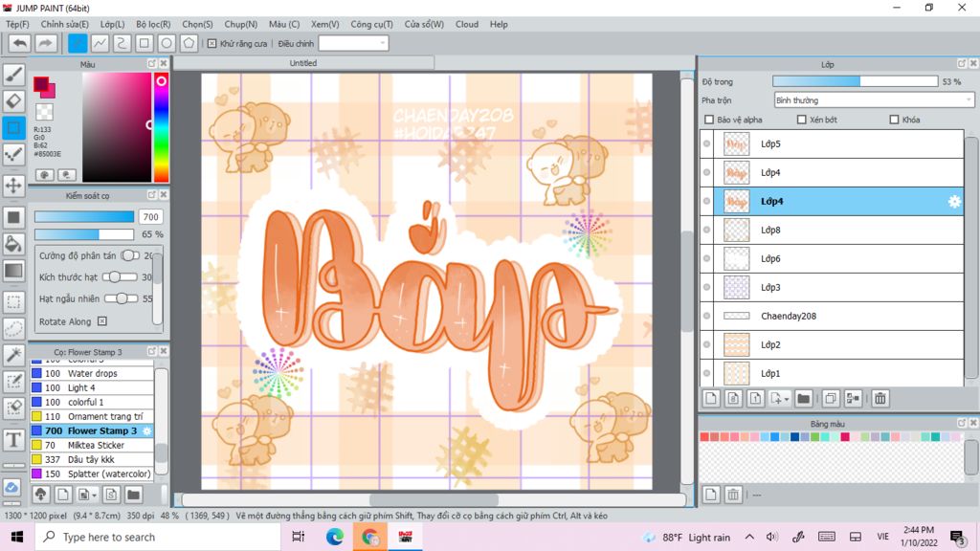Select the Gradient tool
Viewport: 980px width, 551px height.
pos(13,271)
